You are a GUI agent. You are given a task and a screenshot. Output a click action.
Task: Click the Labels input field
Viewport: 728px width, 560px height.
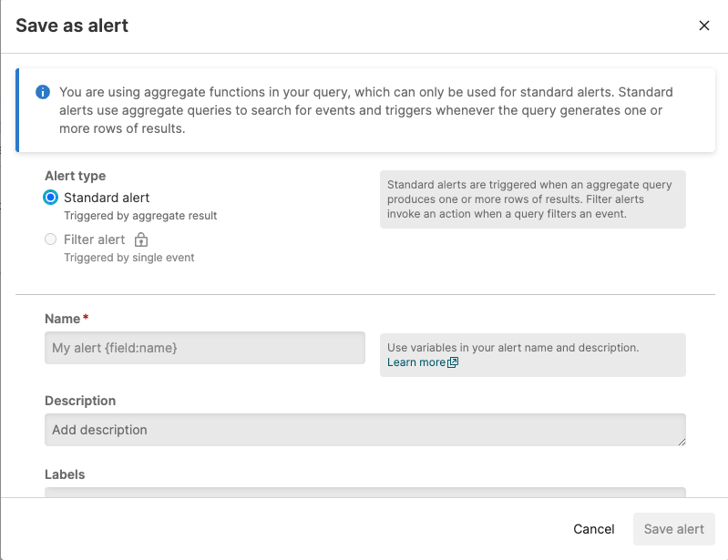364,492
